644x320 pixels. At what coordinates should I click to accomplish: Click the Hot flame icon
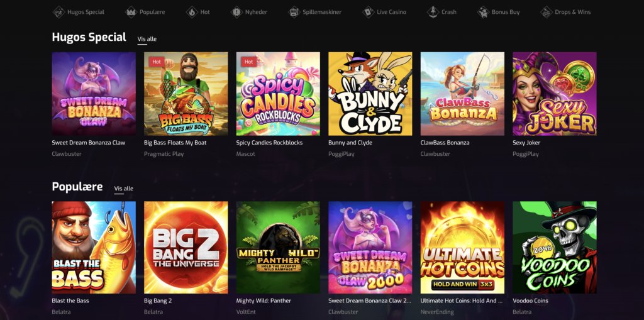click(x=192, y=12)
